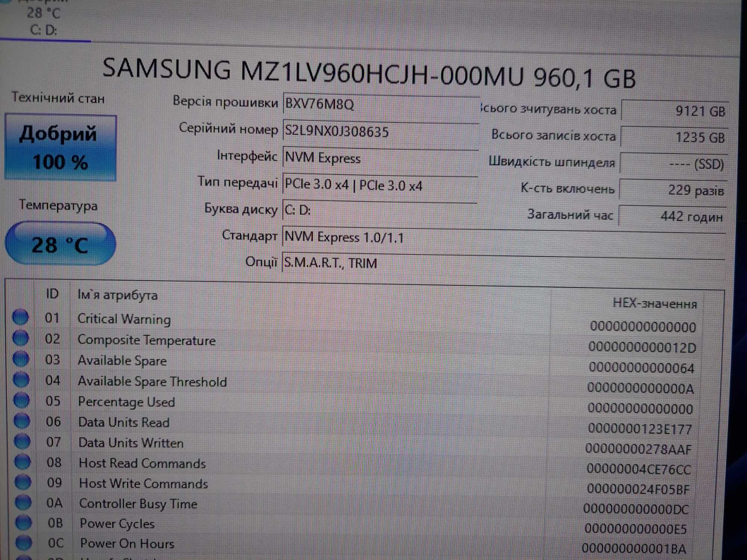Viewport: 747px width, 560px height.
Task: Click the status icon for Percentage Used
Action: coord(22,400)
